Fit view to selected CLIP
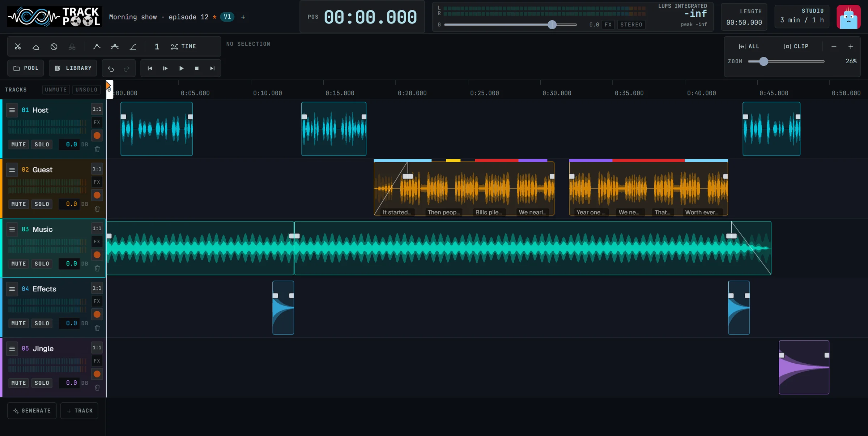 [x=796, y=46]
